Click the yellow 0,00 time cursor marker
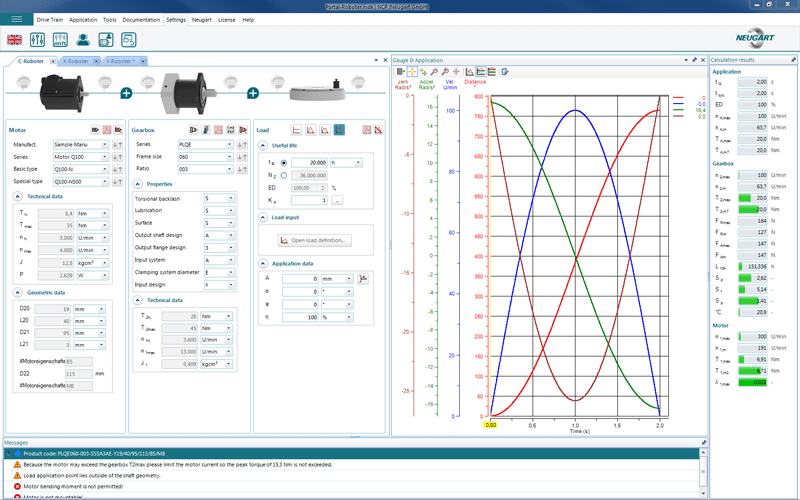The image size is (800, 500). pos(491,424)
